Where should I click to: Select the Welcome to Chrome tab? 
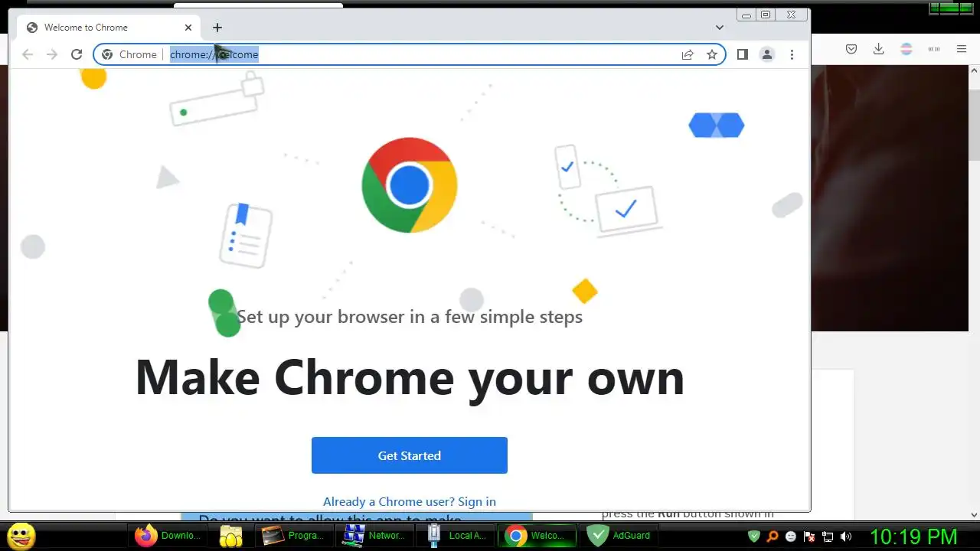pyautogui.click(x=108, y=28)
